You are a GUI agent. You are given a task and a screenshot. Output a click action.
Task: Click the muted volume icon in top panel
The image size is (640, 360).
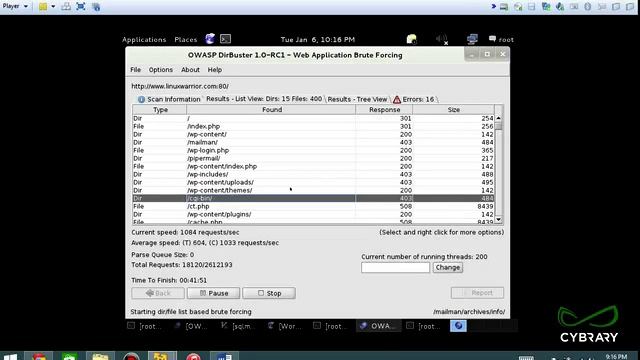442,39
